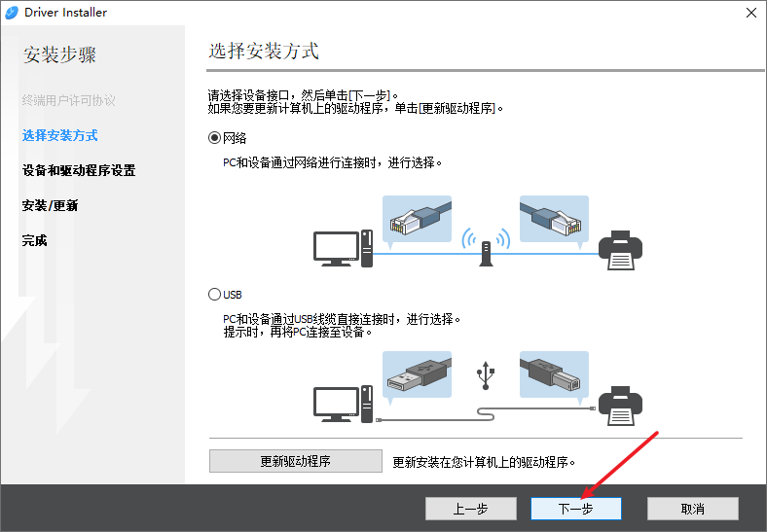Click the USB trident symbol

[x=486, y=375]
